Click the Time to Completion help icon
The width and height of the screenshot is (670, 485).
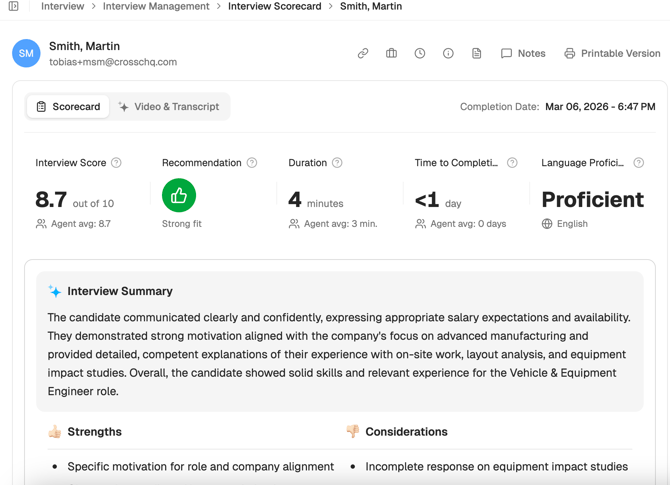coord(512,163)
